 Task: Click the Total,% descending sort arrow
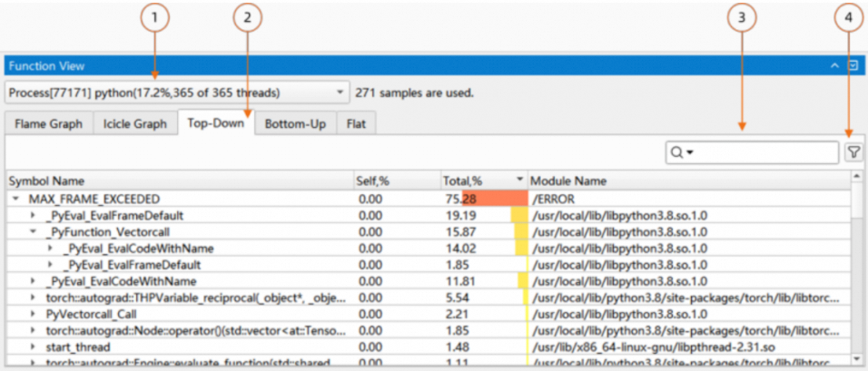[519, 180]
